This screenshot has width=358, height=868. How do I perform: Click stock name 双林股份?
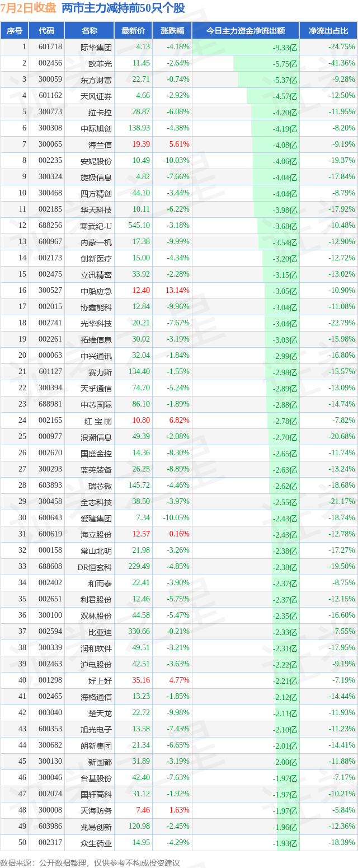pos(96,615)
